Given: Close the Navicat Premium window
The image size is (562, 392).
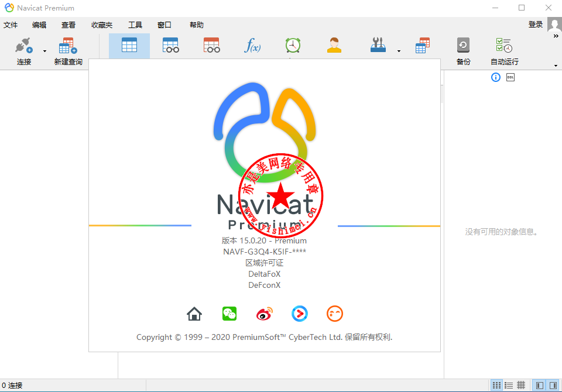Looking at the screenshot, I should [x=549, y=8].
